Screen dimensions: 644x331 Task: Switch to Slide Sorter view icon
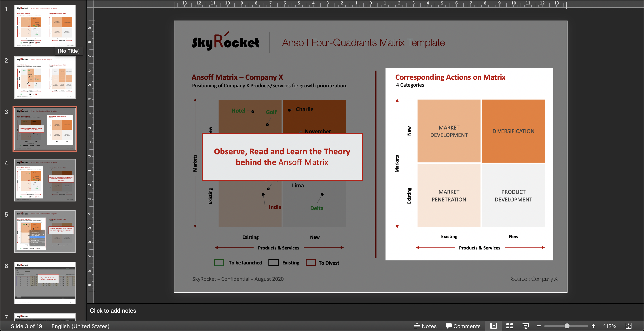pyautogui.click(x=510, y=326)
